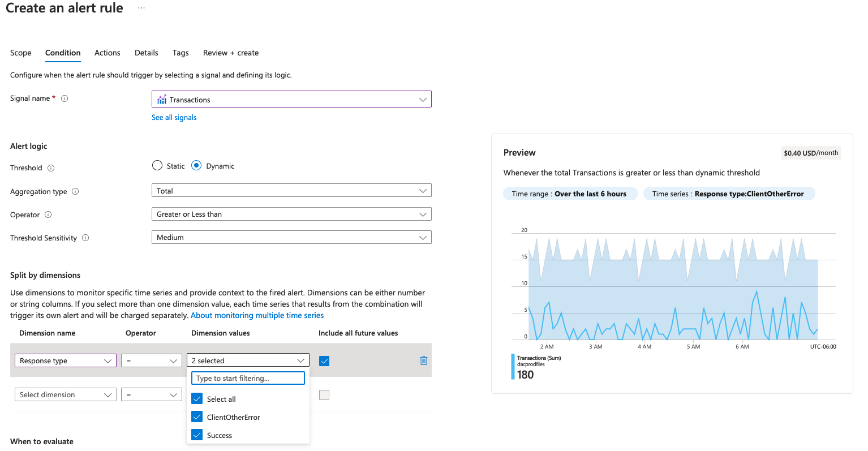Switch to the Condition tab
The width and height of the screenshot is (868, 451).
coord(63,53)
